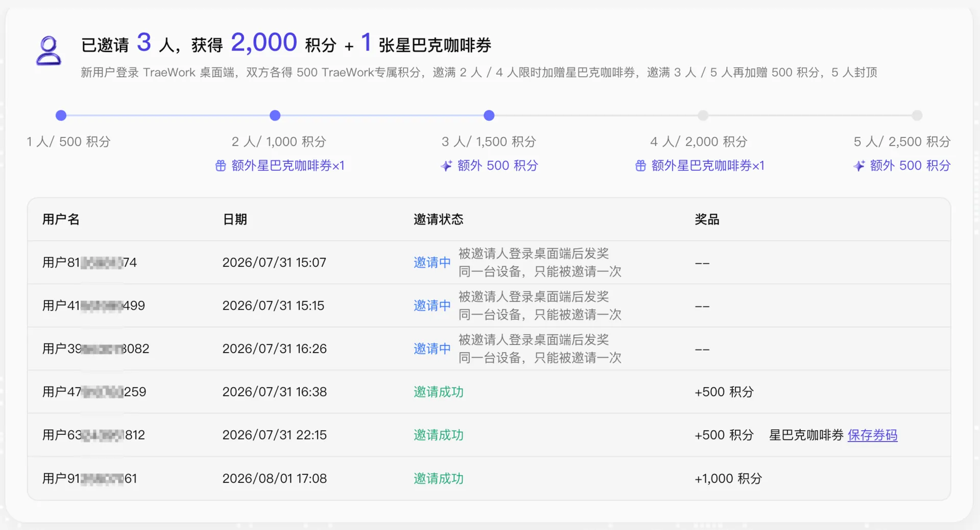This screenshot has height=530, width=980.
Task: Click the 用户名 column header
Action: tap(61, 219)
